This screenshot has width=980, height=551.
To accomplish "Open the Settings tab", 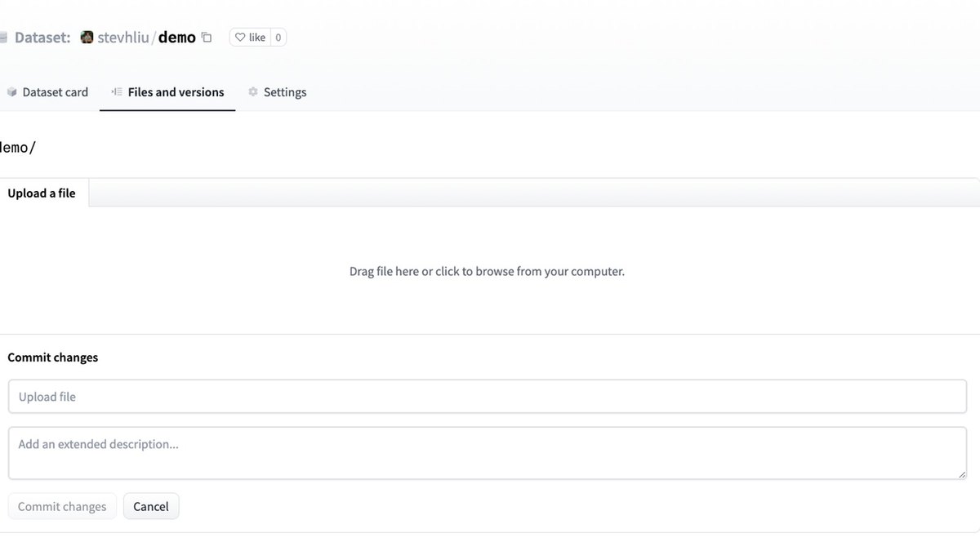I will tap(277, 92).
